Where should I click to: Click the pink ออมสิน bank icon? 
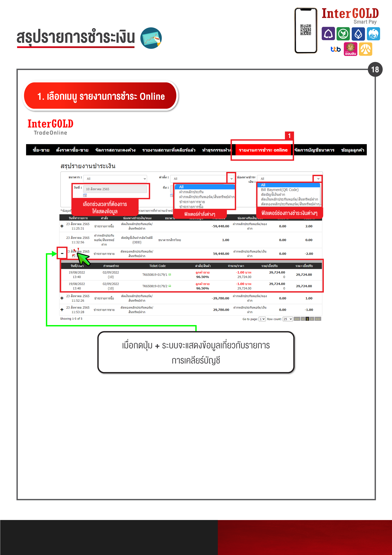click(x=350, y=49)
